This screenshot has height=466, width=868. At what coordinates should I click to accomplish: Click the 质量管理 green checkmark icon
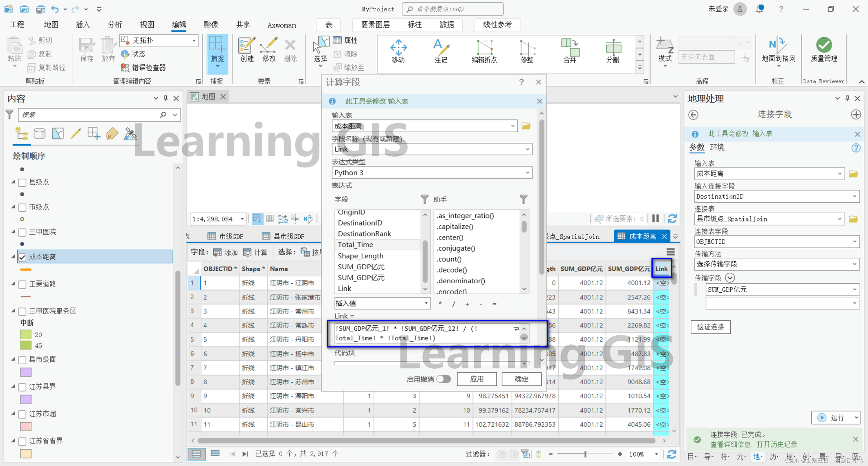pos(824,45)
